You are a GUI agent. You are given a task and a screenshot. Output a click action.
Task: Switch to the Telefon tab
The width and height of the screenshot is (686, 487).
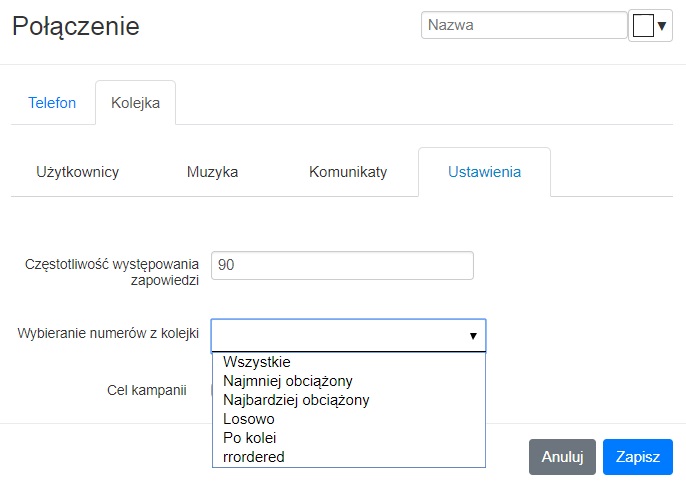[x=52, y=103]
